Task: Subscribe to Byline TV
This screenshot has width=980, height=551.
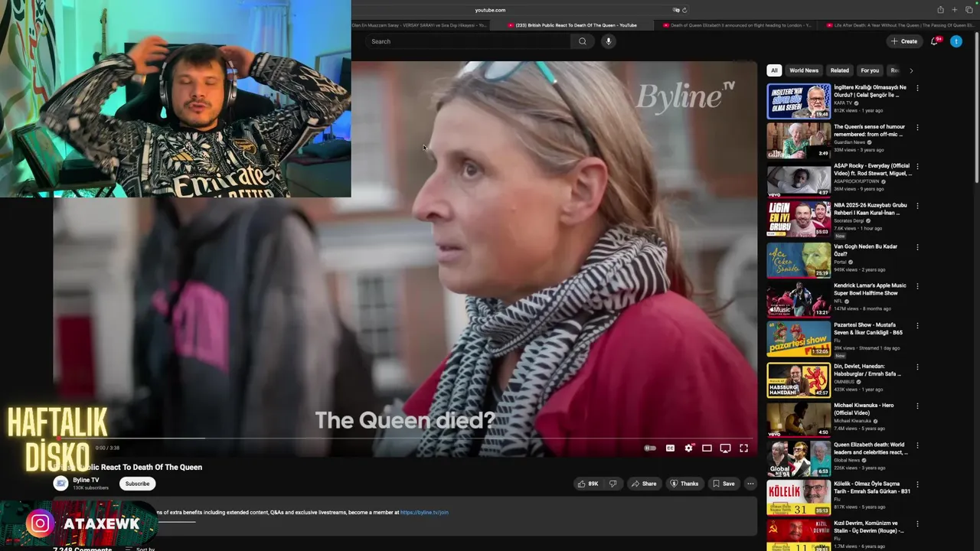Action: 137,484
